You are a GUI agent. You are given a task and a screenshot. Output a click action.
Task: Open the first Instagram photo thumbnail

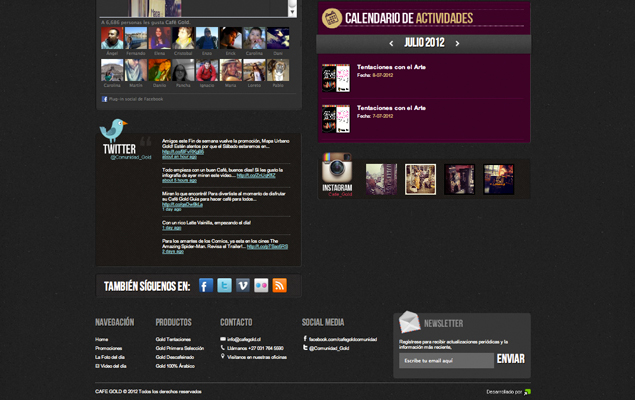[x=381, y=179]
